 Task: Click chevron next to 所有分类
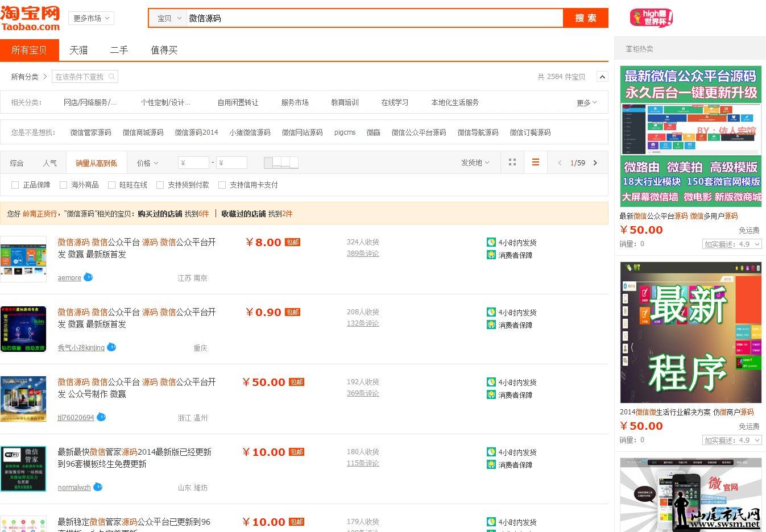tap(45, 76)
